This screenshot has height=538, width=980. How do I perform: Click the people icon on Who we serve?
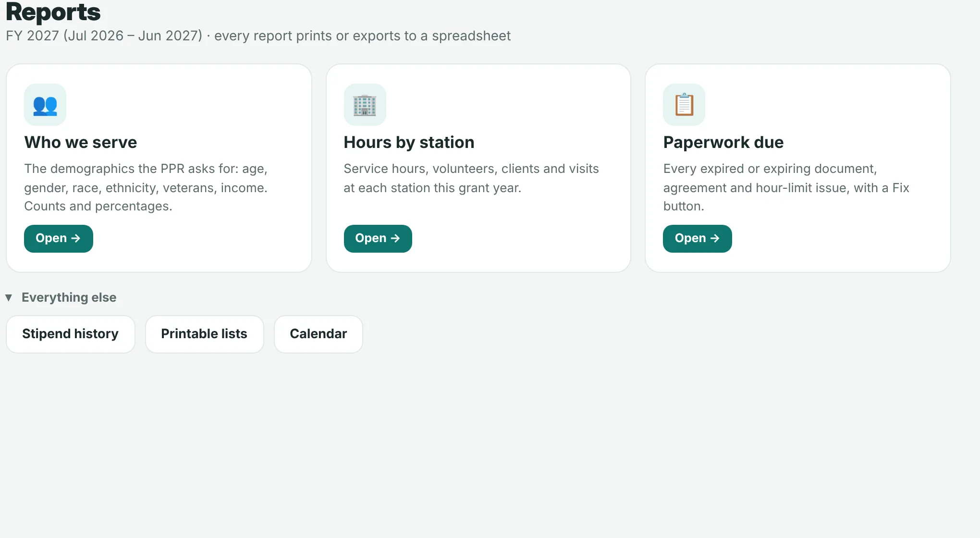(x=45, y=105)
